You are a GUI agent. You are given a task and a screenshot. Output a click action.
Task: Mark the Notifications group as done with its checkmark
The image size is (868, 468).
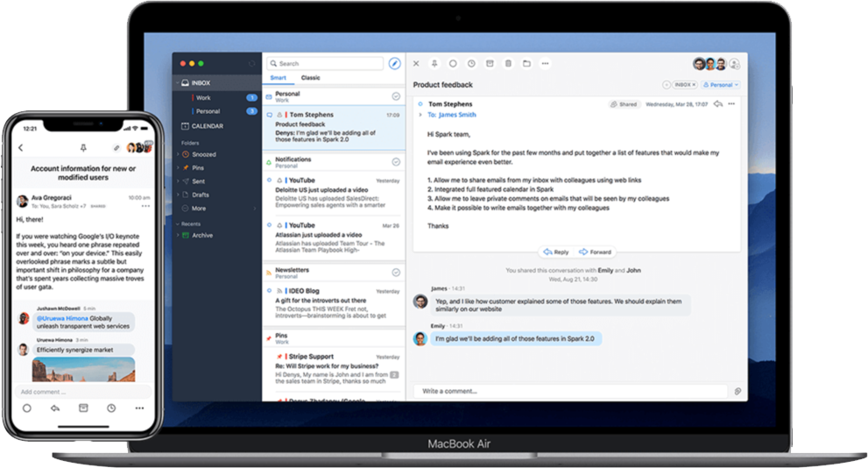(x=396, y=162)
